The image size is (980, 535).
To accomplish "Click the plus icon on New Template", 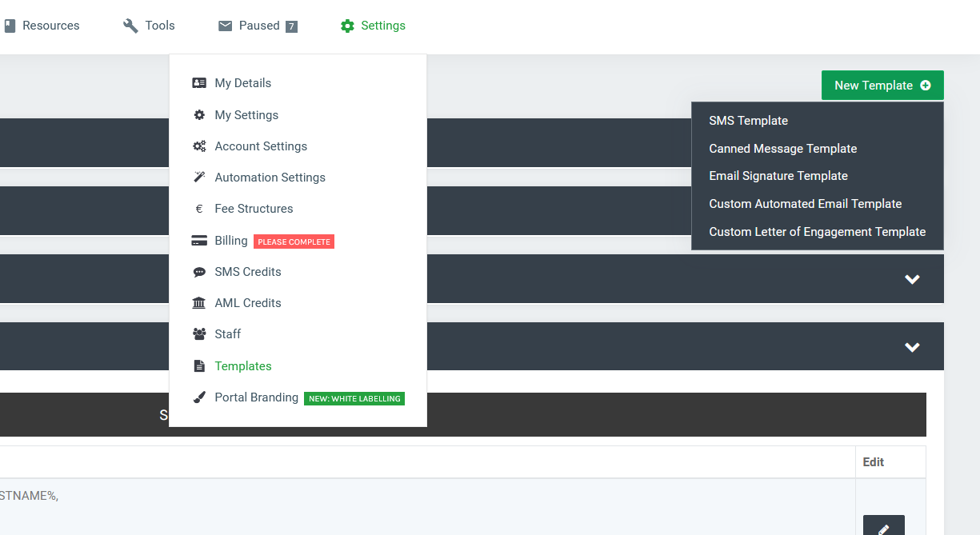I will [x=926, y=86].
